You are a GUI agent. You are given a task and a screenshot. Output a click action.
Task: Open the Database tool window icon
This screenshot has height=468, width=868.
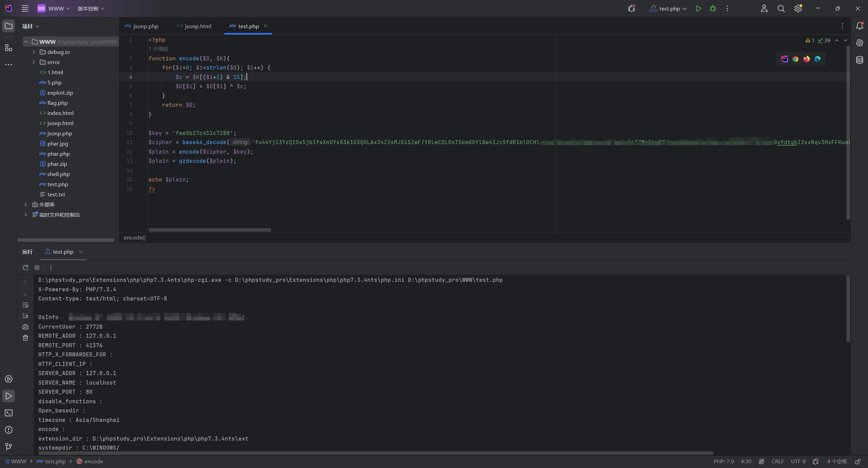click(x=860, y=60)
